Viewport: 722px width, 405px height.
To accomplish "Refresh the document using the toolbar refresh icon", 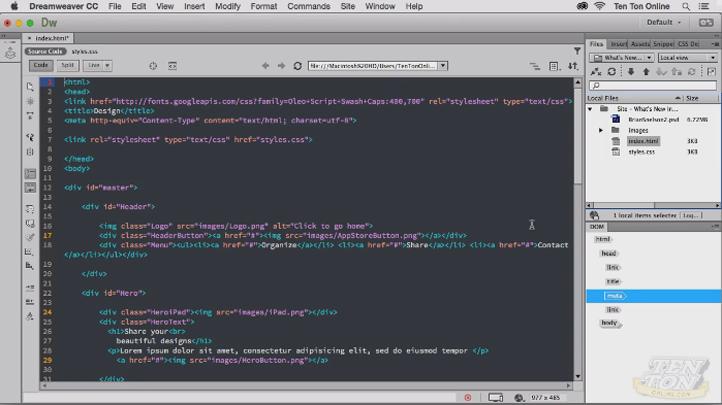I will [297, 66].
